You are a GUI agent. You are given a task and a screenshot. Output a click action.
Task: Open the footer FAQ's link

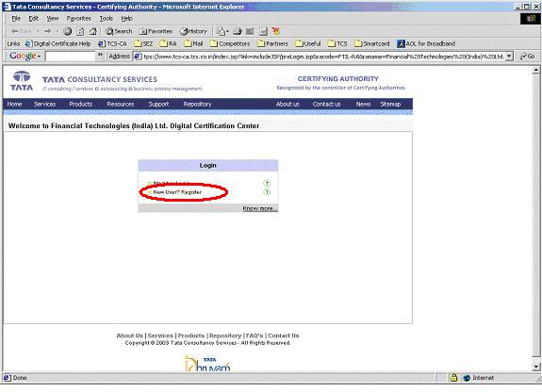[x=255, y=335]
